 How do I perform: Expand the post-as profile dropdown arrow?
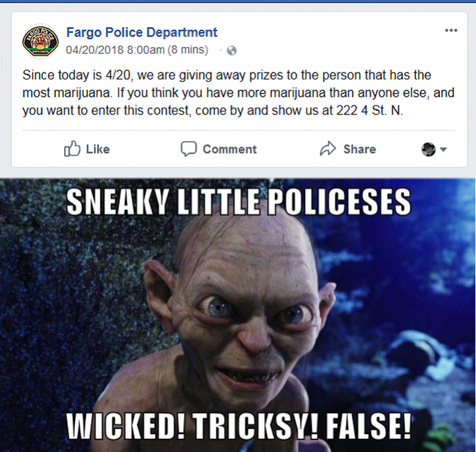[x=443, y=149]
